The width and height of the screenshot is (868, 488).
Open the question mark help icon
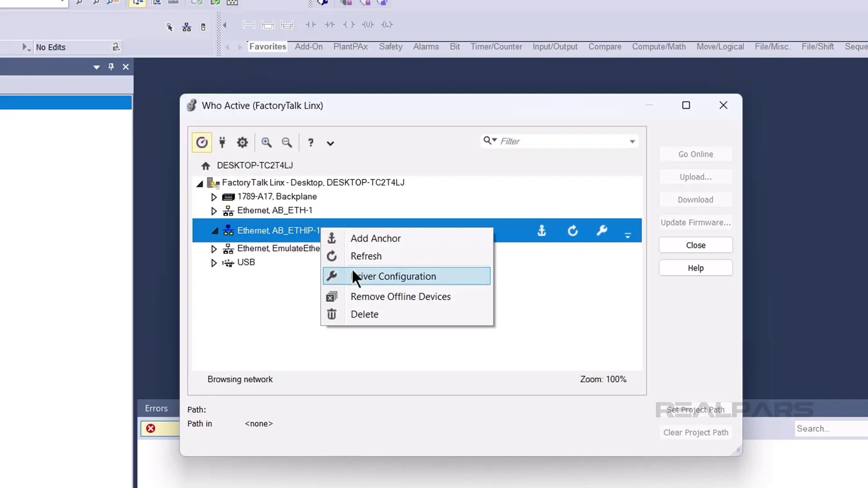click(x=311, y=143)
